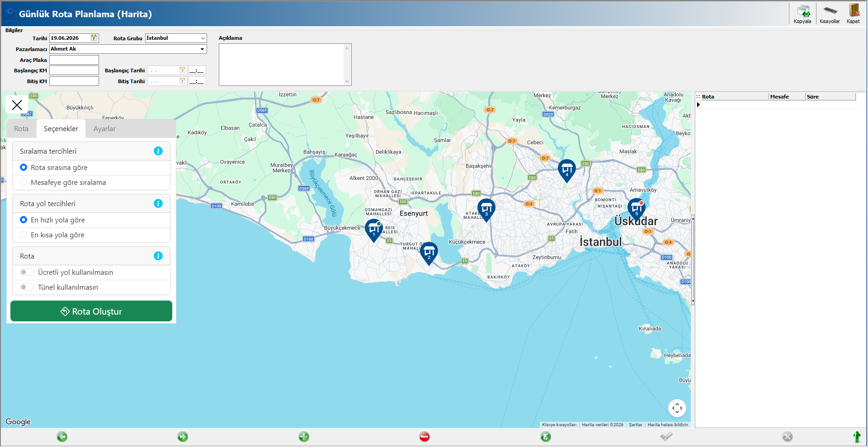The image size is (868, 447).
Task: Open Bitiş Tarihi calendar picker icon
Action: click(x=182, y=81)
